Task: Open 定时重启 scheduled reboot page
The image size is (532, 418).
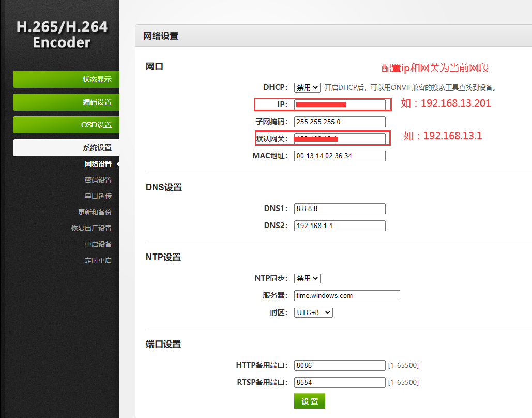Action: (x=98, y=260)
